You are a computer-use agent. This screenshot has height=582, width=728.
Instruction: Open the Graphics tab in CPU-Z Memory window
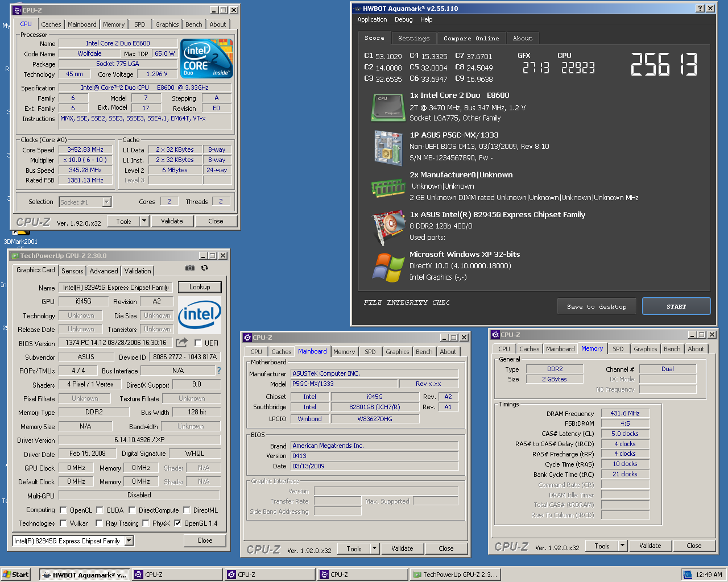point(645,349)
